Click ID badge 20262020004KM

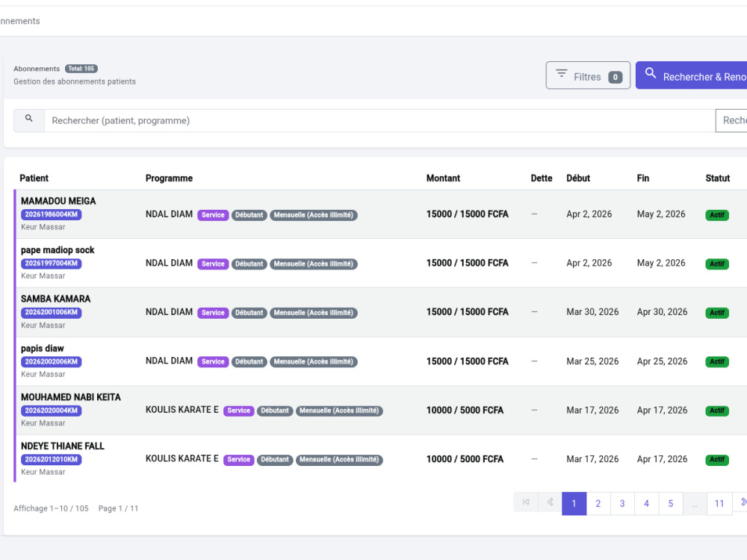coord(52,411)
